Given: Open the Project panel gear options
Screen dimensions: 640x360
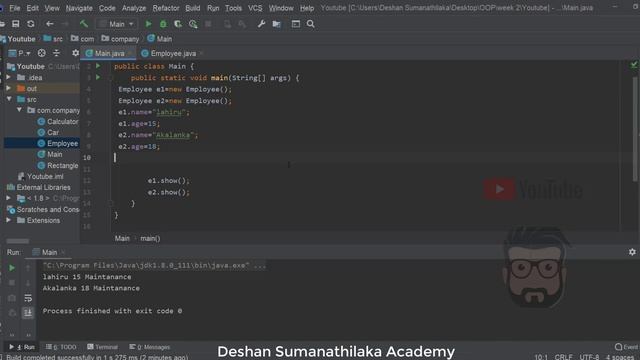Looking at the screenshot, I should coord(76,53).
